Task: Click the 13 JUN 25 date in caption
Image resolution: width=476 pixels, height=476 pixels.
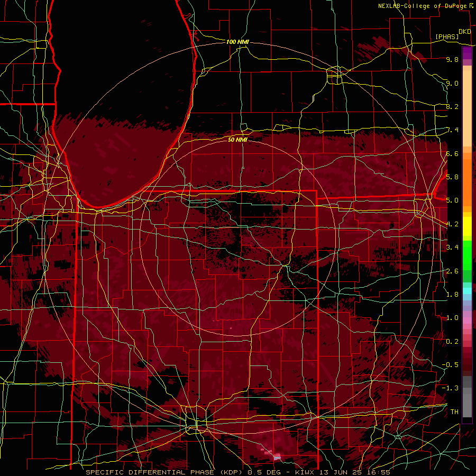Action: [x=342, y=472]
